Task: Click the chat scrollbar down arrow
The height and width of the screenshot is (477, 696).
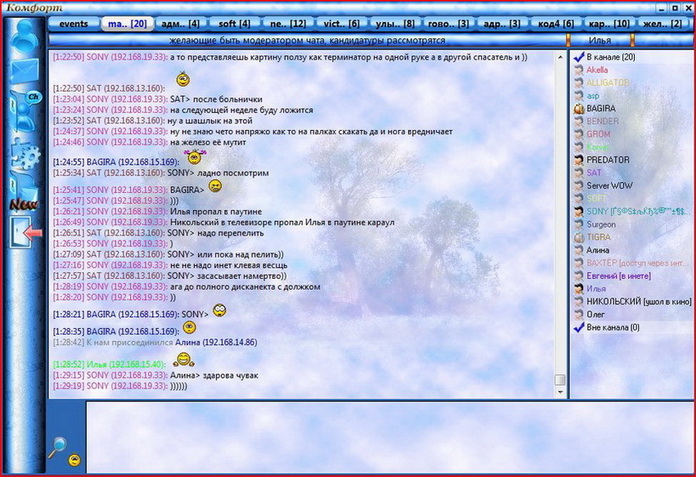Action: pos(560,392)
